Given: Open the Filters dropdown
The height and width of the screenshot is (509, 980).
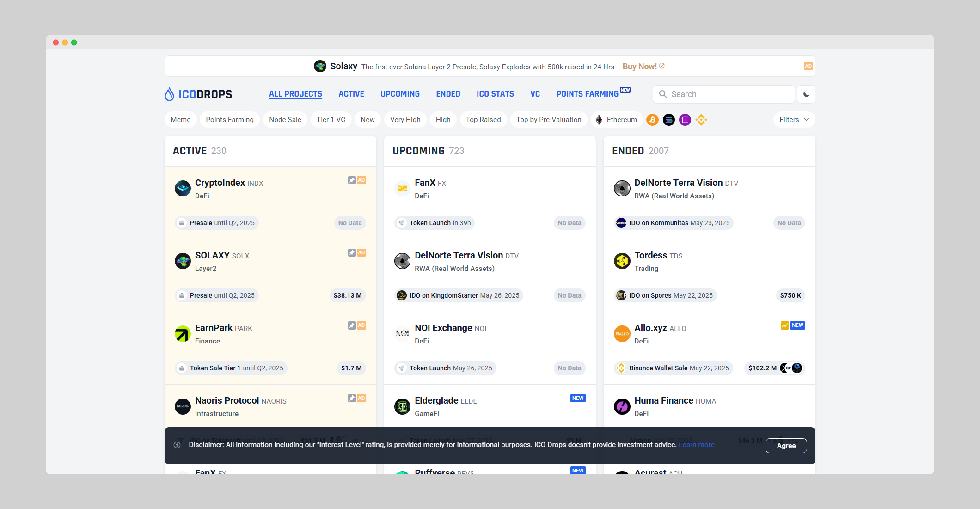Looking at the screenshot, I should coord(794,120).
